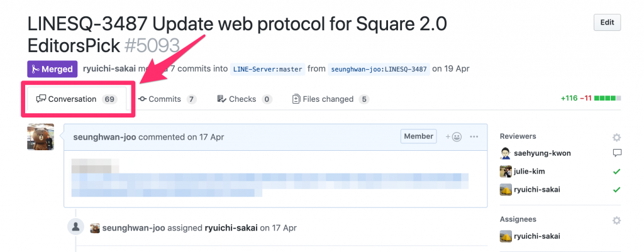The height and width of the screenshot is (252, 644).
Task: Click the Commits count badge 7
Action: pyautogui.click(x=191, y=99)
